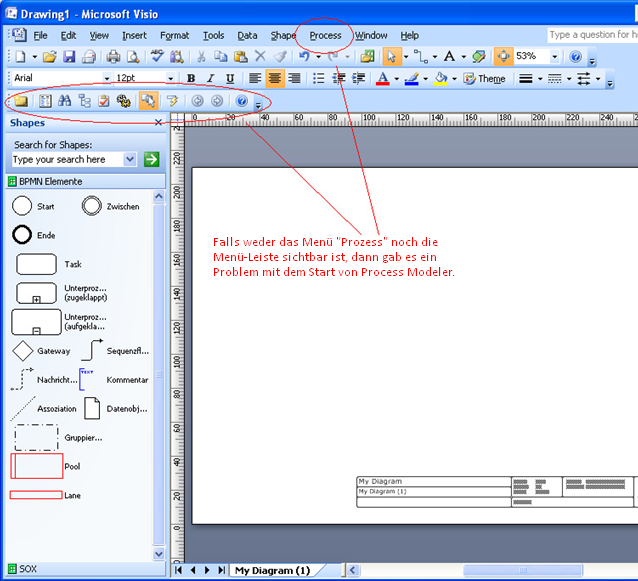Image resolution: width=638 pixels, height=581 pixels.
Task: Enable left text alignment
Action: [x=255, y=78]
